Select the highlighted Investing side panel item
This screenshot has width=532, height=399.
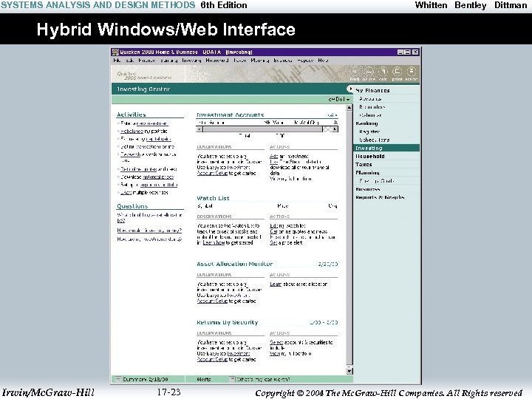pos(386,148)
